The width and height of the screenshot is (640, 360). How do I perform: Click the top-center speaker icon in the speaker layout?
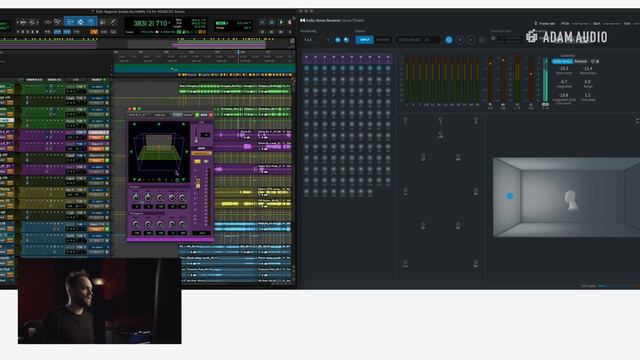coord(440,120)
